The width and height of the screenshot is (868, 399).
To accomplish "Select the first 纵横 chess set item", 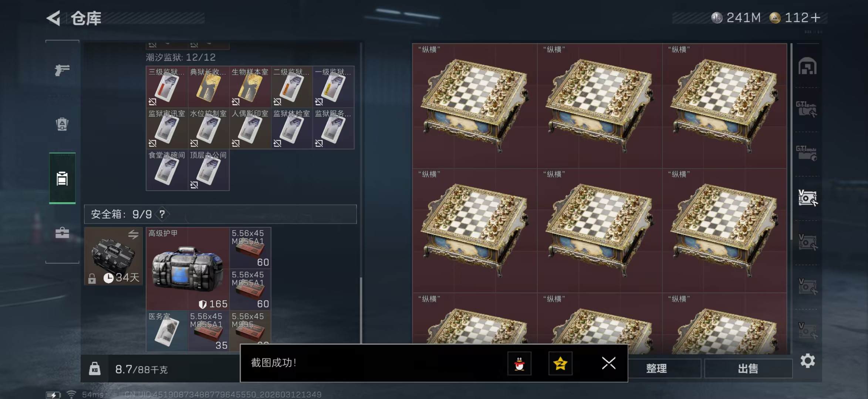I will [475, 106].
